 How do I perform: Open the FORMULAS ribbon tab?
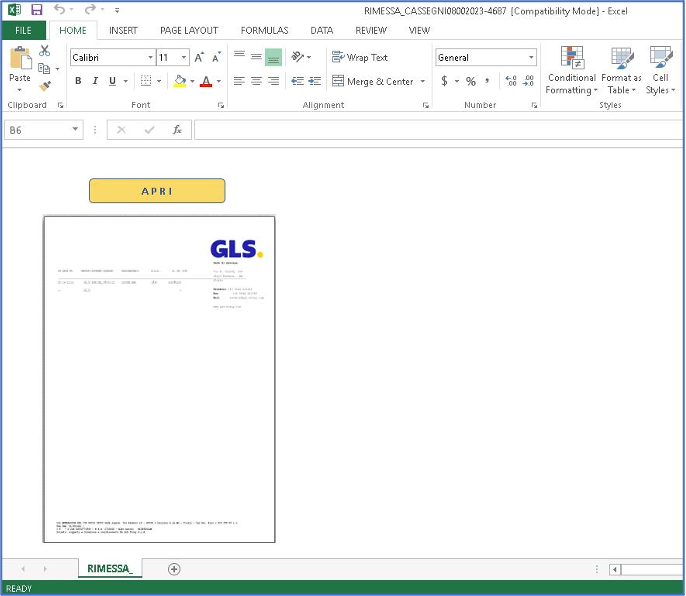tap(264, 31)
